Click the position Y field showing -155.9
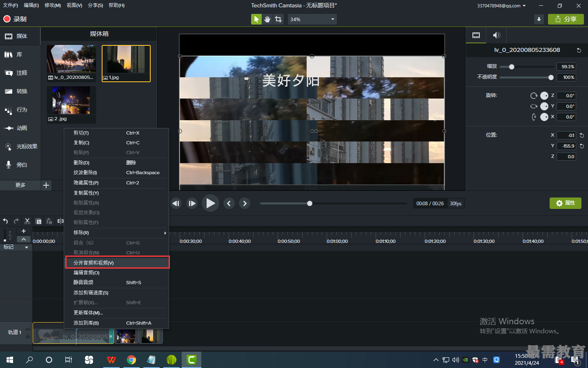 (x=566, y=146)
